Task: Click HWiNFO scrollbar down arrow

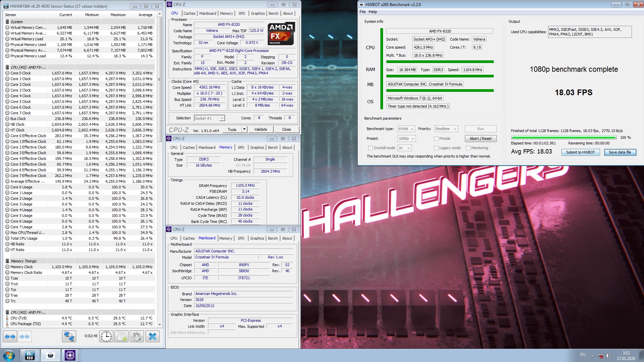Action: [x=160, y=325]
